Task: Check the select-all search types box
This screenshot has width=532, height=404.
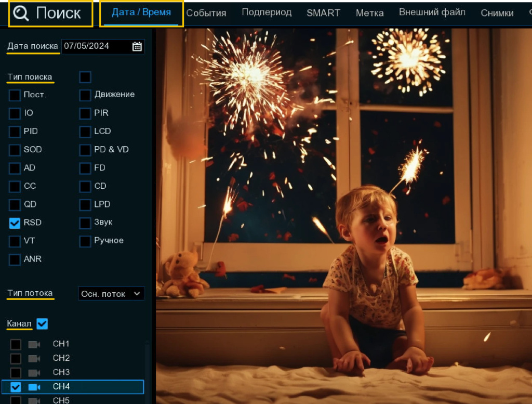Action: [x=85, y=77]
